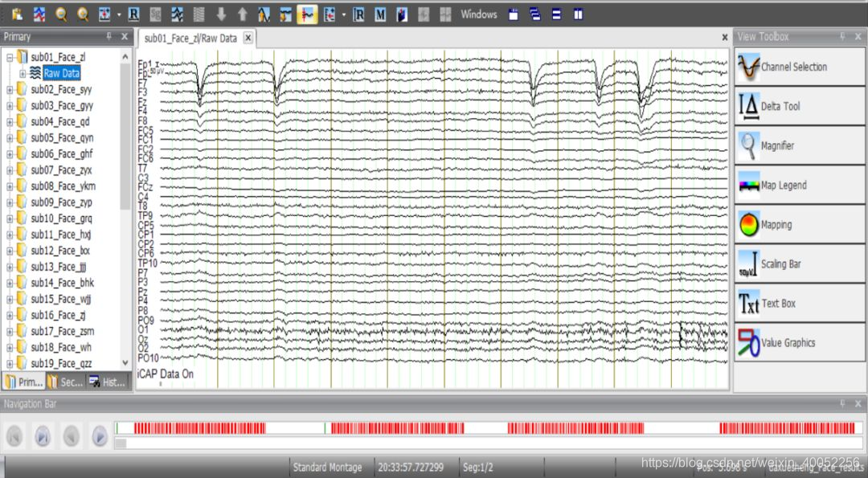Open dropdown arrow beside the marker navigation icon
Viewport: 868px width, 478px height.
coord(343,14)
